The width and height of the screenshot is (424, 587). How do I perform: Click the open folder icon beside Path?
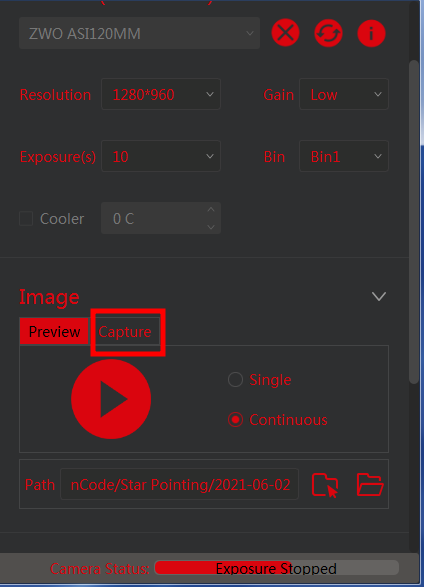click(370, 484)
